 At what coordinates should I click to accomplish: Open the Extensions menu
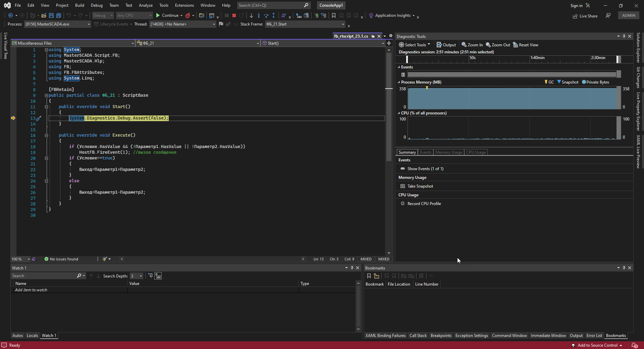[x=184, y=5]
